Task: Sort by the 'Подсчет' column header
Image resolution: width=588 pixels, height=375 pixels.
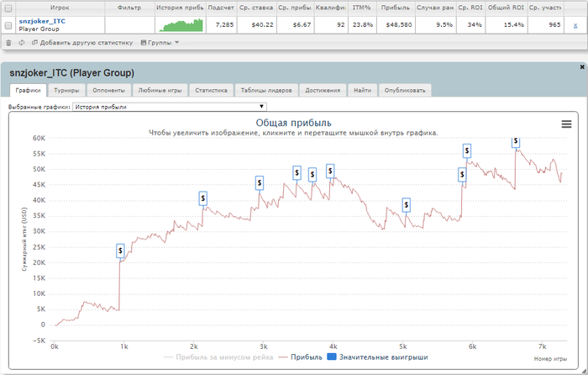Action: coord(221,8)
